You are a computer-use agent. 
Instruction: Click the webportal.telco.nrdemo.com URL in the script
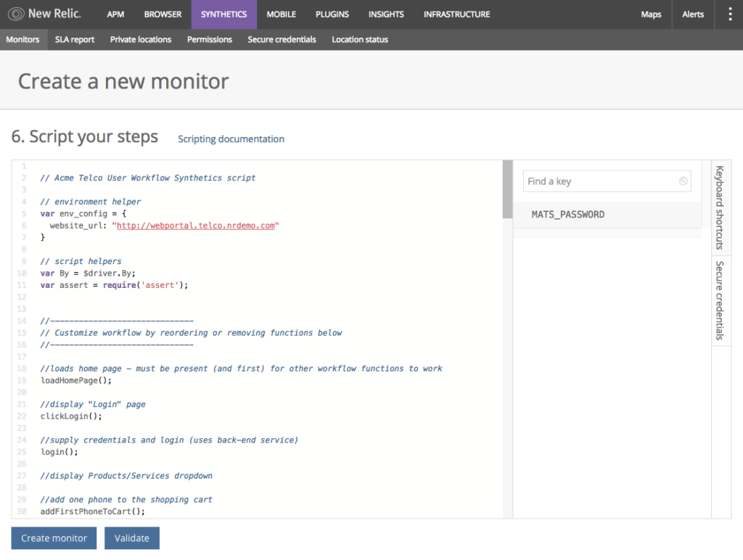pos(196,226)
